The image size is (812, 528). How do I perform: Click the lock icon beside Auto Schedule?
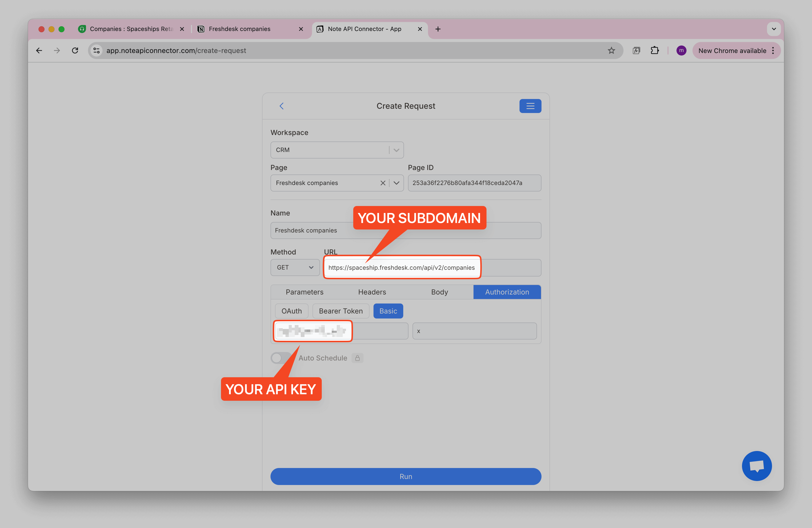tap(357, 358)
